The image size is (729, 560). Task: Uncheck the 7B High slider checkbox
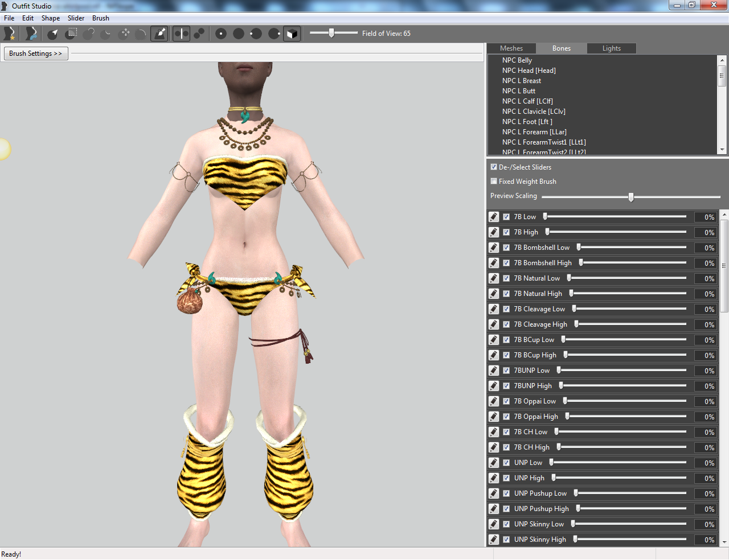[x=506, y=232]
